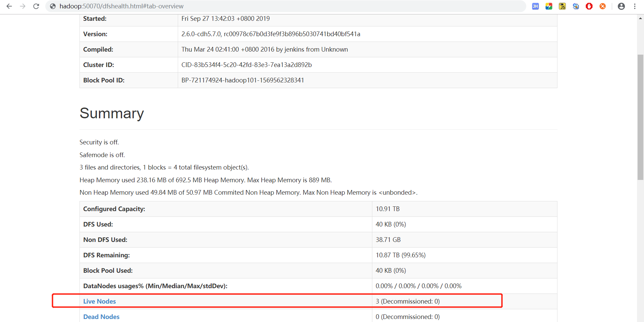
Task: Click the page scrollbar thumb
Action: tap(640, 117)
